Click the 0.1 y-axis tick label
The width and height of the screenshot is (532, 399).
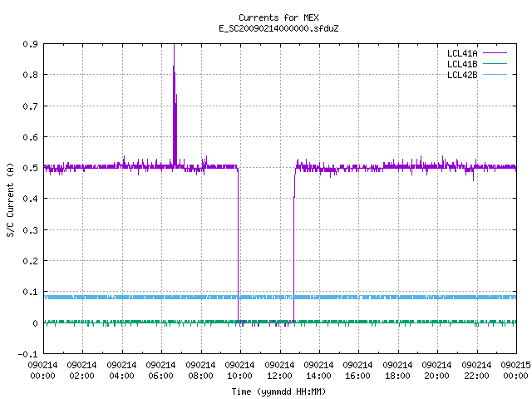31,292
